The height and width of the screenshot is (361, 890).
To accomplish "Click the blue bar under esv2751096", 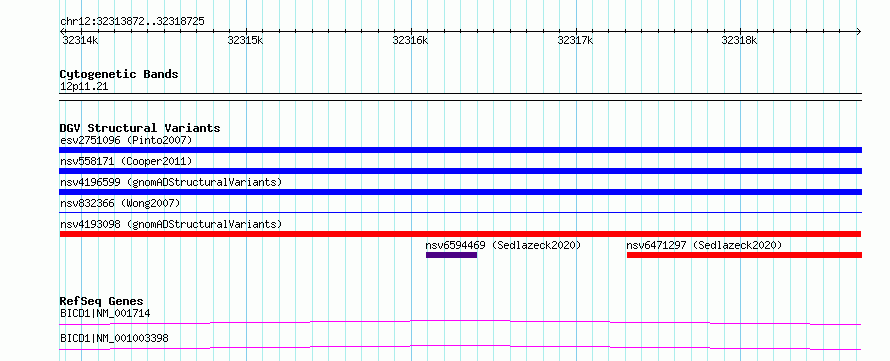I will coord(460,150).
